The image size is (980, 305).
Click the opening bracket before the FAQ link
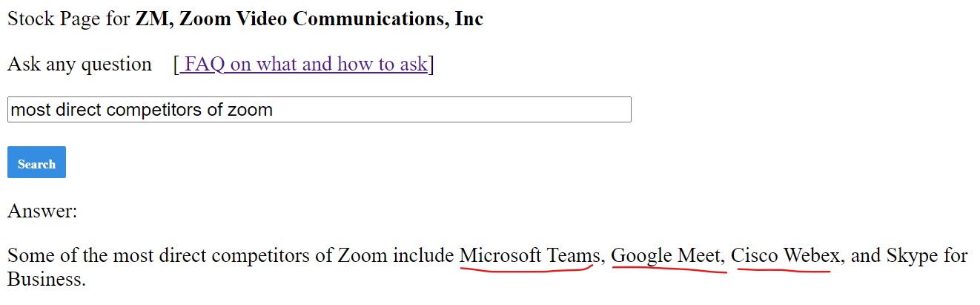pyautogui.click(x=176, y=65)
